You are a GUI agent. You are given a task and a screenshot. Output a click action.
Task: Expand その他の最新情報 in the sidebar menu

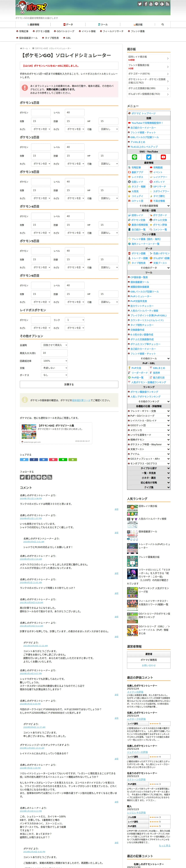coord(149,206)
